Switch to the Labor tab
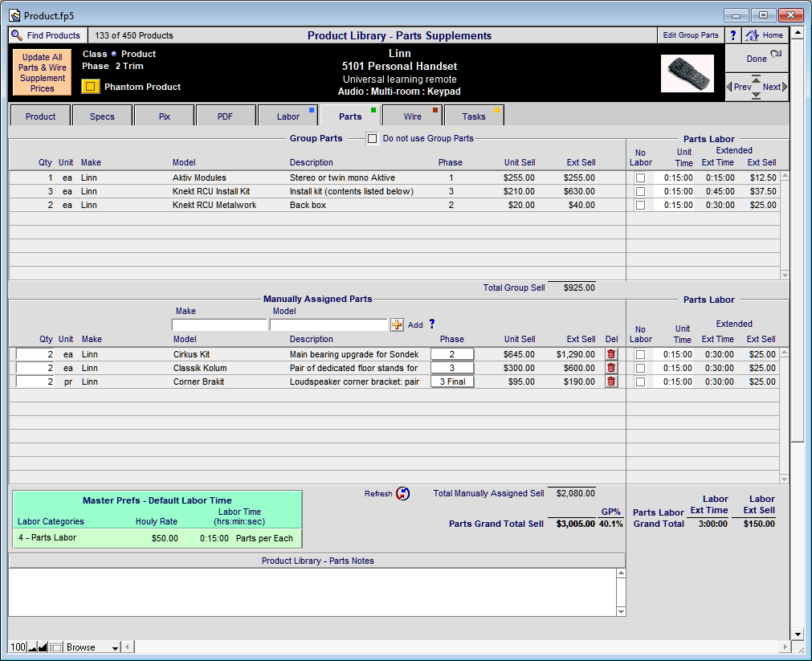The height and width of the screenshot is (661, 812). point(288,116)
